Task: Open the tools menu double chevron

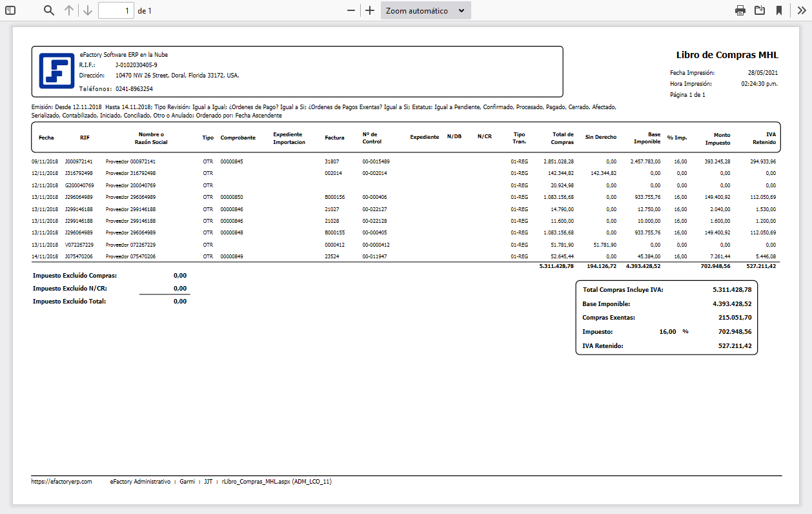Action: tap(801, 10)
